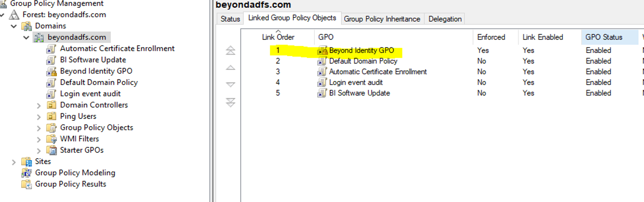Select Login event audit name in linked list

point(356,82)
